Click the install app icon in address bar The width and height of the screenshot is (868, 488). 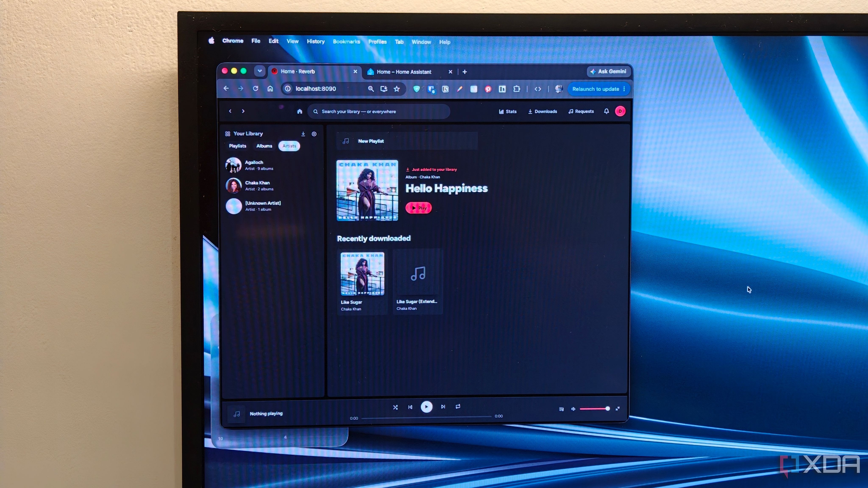(x=383, y=89)
